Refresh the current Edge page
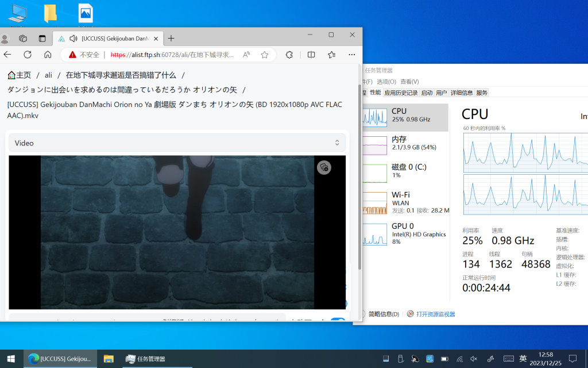The image size is (588, 368). 28,55
